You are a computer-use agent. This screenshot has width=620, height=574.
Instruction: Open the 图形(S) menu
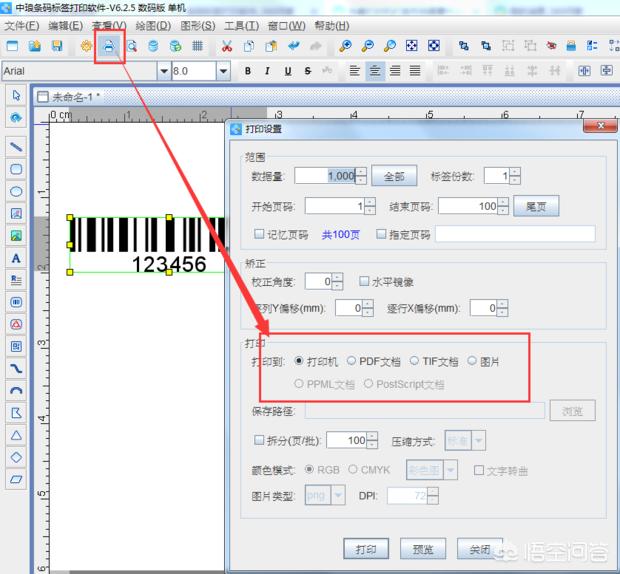(x=198, y=26)
